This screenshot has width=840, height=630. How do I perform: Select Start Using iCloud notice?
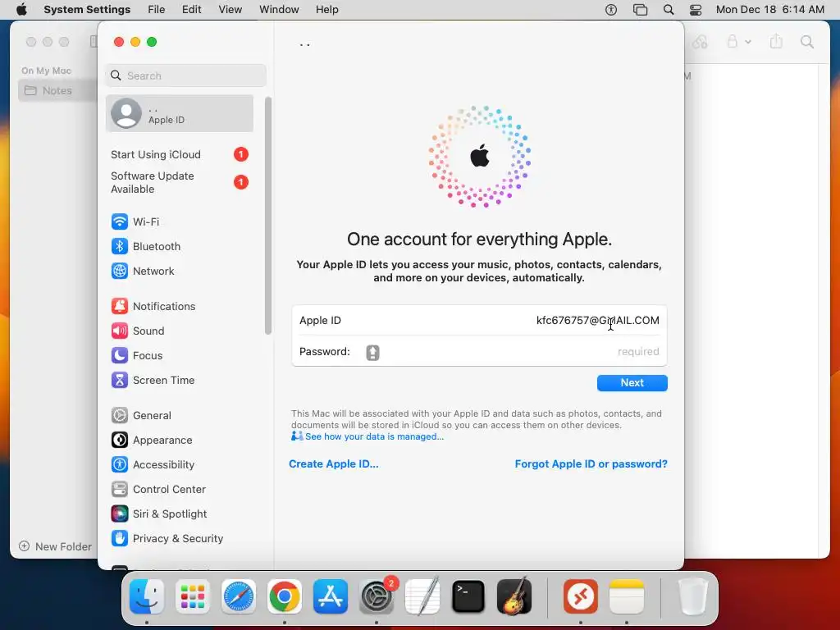180,155
